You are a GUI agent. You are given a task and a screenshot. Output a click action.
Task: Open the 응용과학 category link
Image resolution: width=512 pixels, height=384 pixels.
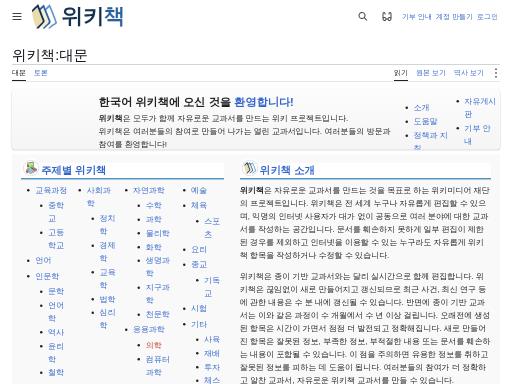tap(149, 329)
